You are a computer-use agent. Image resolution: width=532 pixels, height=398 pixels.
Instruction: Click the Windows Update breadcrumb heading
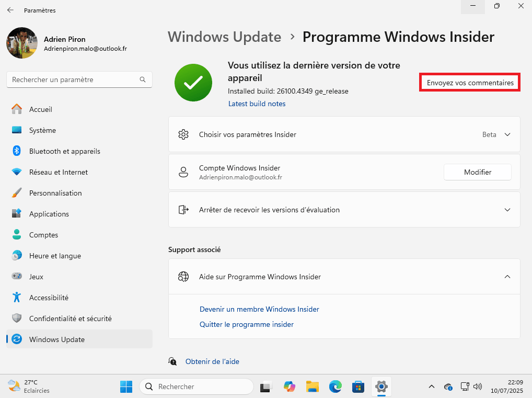pos(224,37)
